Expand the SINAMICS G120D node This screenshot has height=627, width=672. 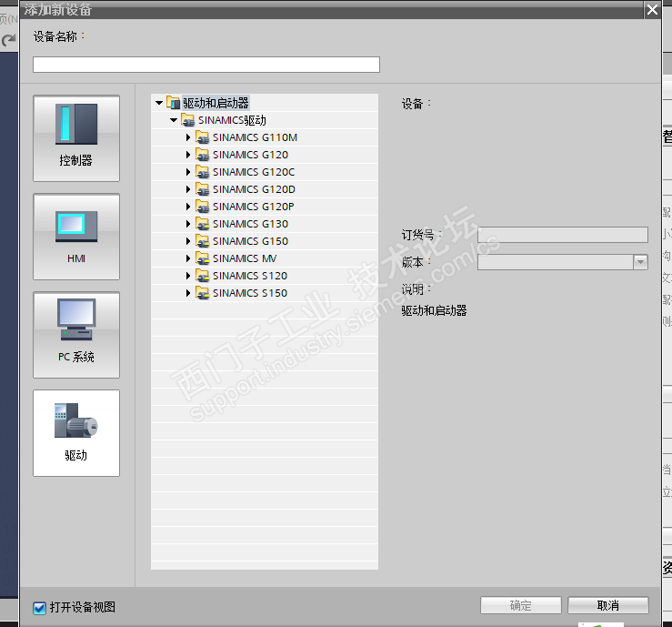(187, 189)
